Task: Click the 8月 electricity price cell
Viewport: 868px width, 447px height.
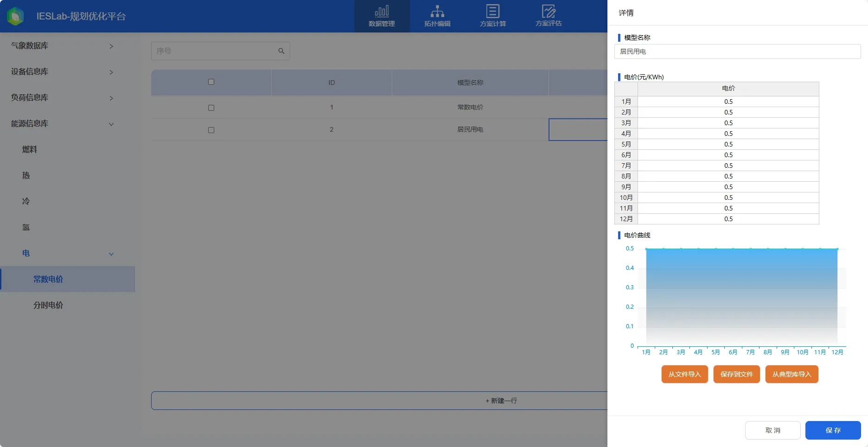Action: tap(728, 176)
